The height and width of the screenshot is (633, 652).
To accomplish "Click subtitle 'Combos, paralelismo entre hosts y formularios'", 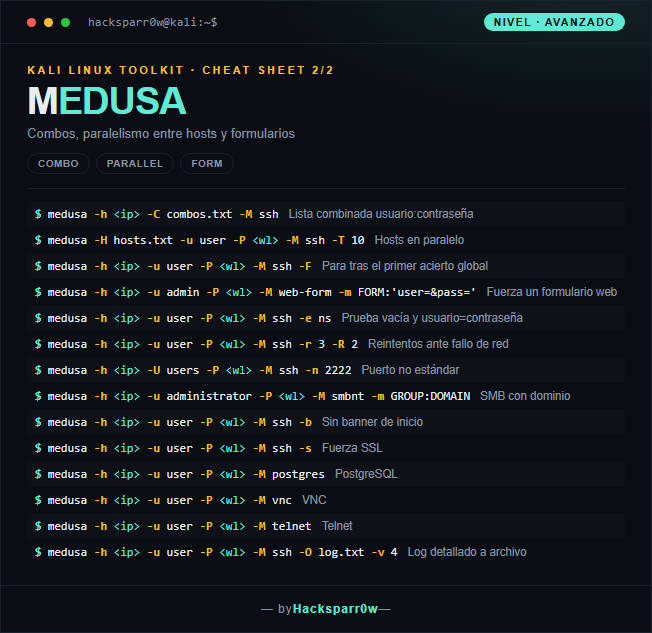I will 161,134.
